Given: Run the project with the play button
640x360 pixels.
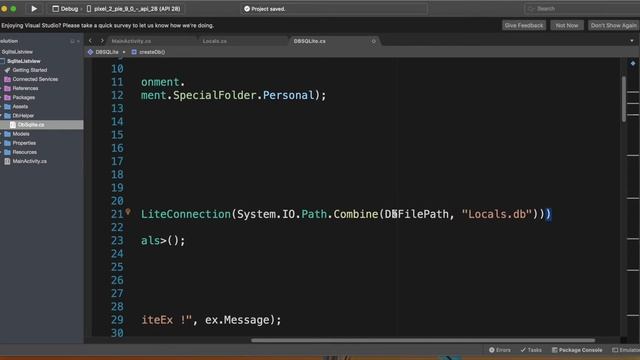Looking at the screenshot, I should coord(34,9).
